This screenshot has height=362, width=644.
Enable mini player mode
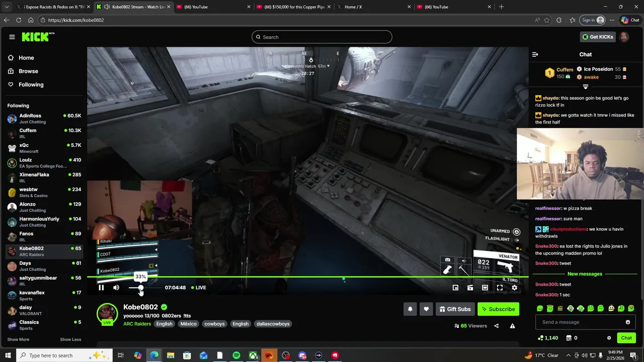pyautogui.click(x=455, y=288)
